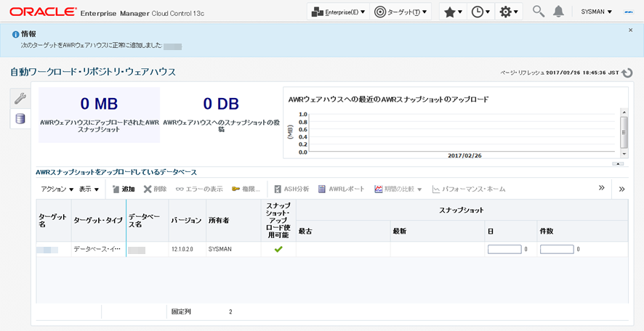The width and height of the screenshot is (644, 331).
Task: Open the 表示 menu
Action: 89,189
